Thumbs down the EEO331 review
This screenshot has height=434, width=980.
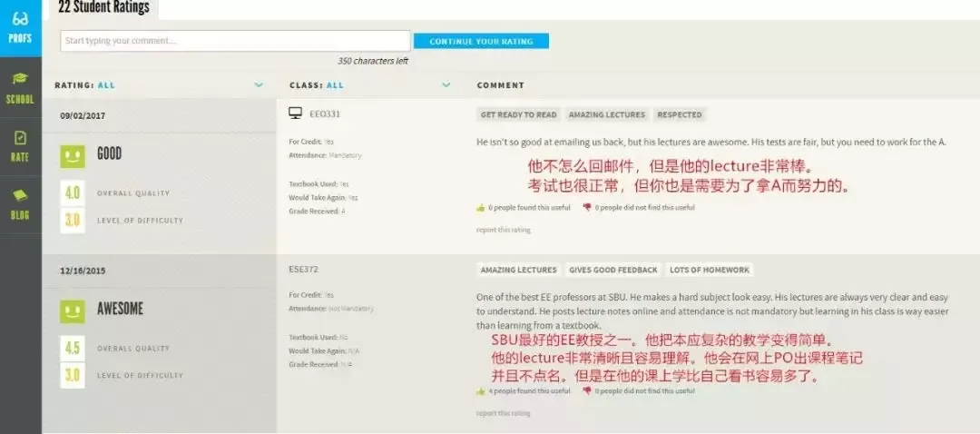[587, 207]
